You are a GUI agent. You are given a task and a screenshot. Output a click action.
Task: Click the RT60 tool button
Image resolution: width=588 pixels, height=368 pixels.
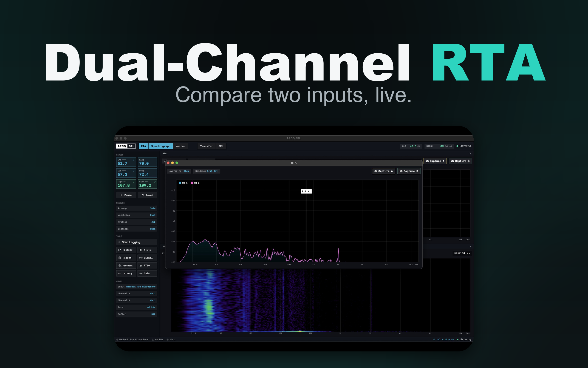tap(147, 265)
